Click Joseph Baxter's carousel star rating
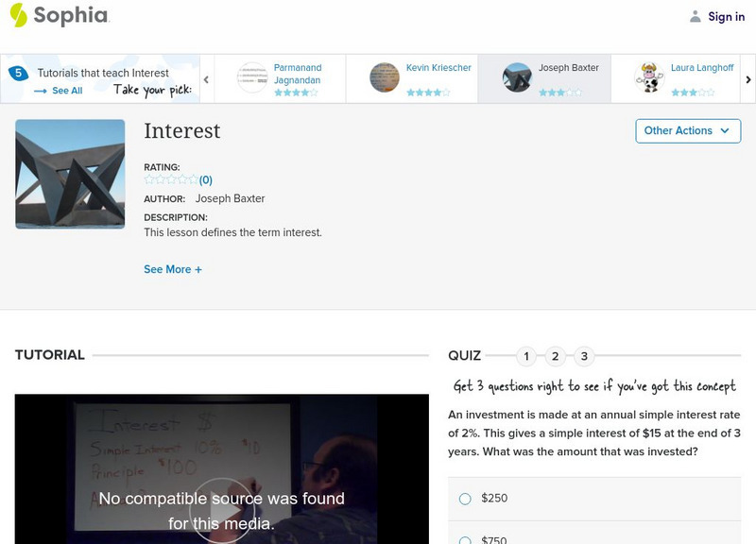The width and height of the screenshot is (756, 544). 560,93
